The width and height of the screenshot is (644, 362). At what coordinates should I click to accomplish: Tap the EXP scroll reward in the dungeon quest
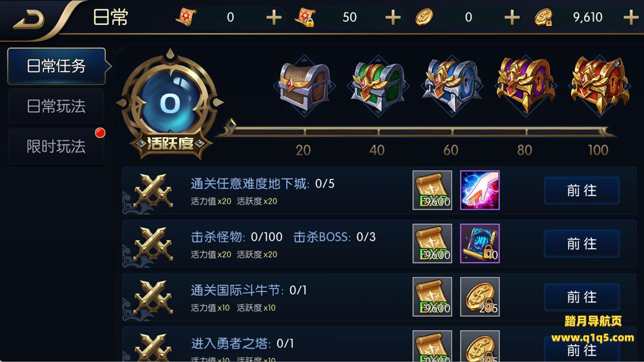tap(432, 190)
